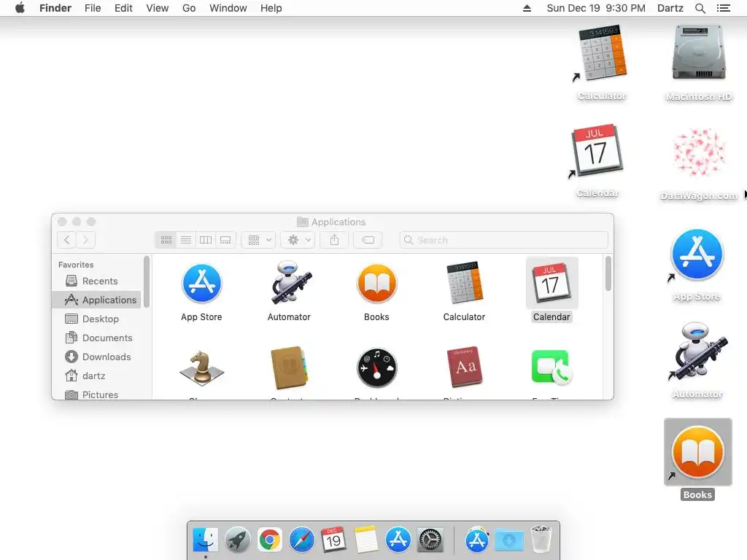This screenshot has height=560, width=747.
Task: Open the Help menu
Action: pos(271,8)
